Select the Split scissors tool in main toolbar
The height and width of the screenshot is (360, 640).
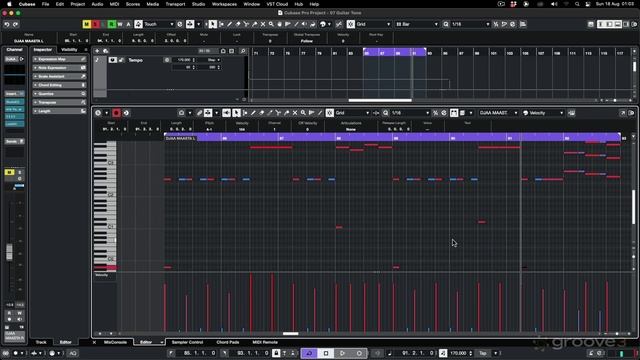[246, 24]
